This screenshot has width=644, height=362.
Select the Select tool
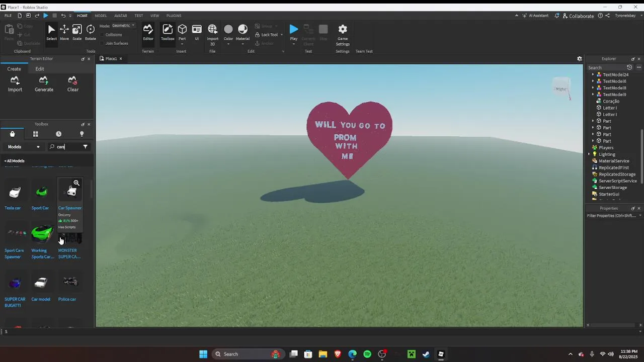tap(51, 33)
